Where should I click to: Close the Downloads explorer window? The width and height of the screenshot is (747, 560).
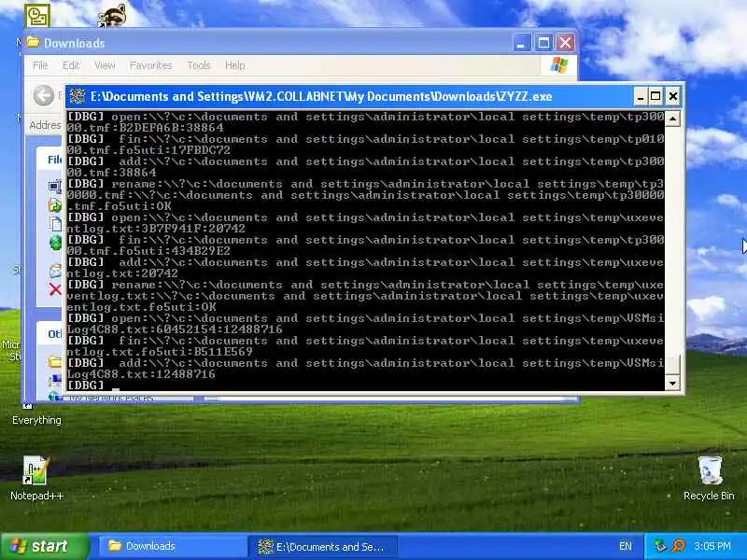(x=566, y=43)
